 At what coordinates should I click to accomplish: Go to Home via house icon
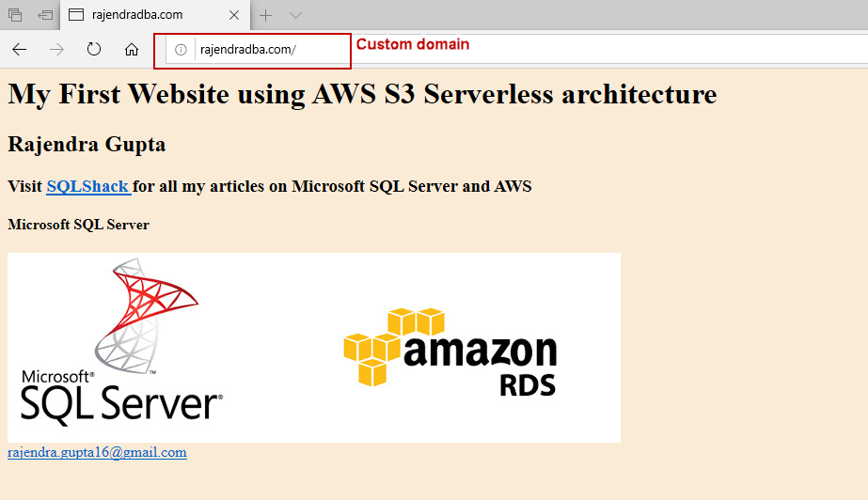[132, 50]
